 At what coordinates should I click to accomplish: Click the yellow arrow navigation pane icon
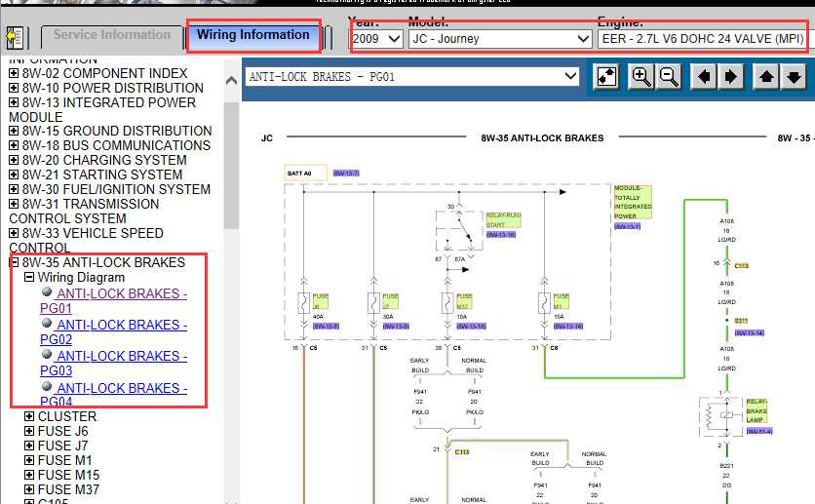click(x=14, y=37)
